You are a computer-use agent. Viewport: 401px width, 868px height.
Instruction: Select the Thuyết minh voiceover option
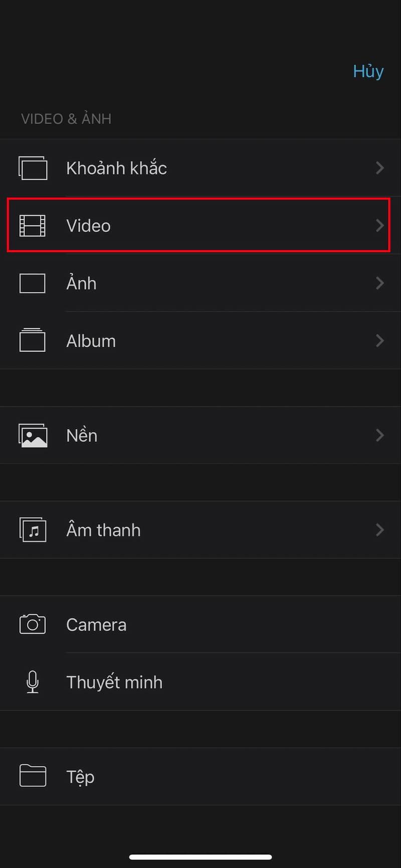coord(200,682)
